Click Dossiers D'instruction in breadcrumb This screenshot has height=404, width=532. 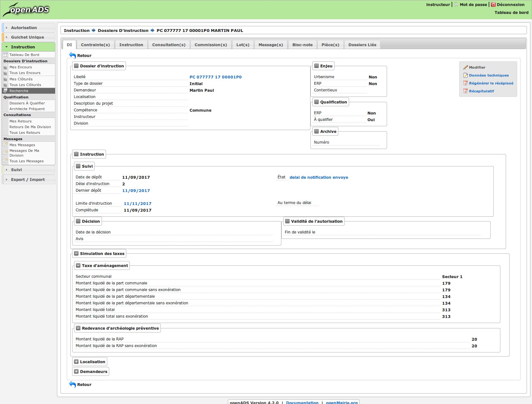pos(123,30)
